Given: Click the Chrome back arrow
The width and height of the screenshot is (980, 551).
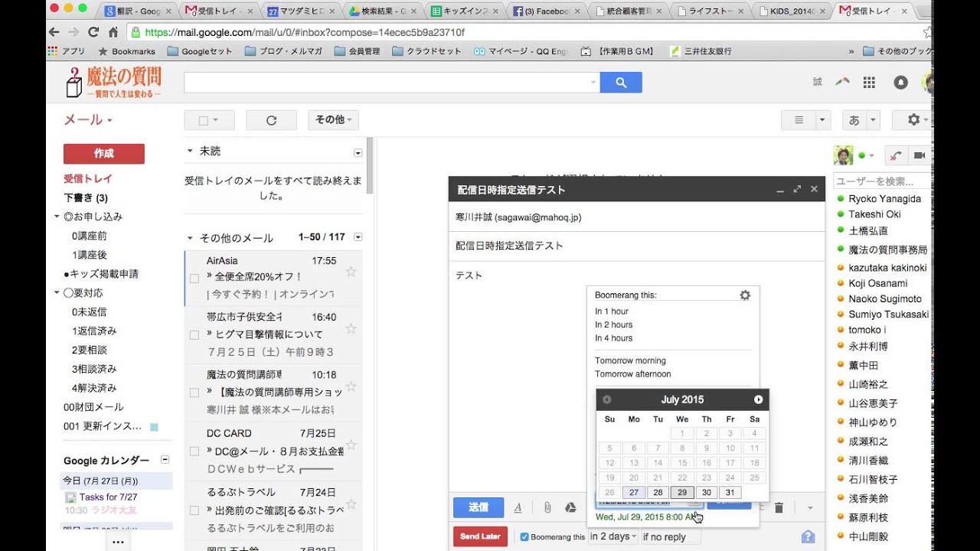Looking at the screenshot, I should pos(54,32).
